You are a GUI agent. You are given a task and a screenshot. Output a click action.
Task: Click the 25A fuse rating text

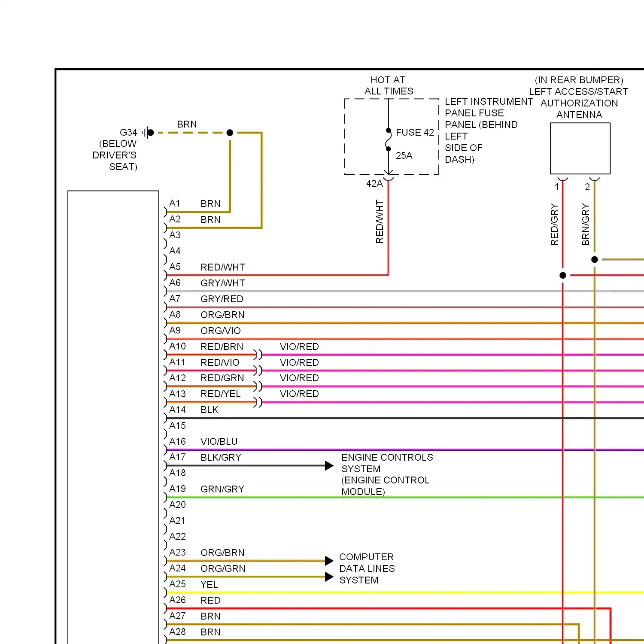click(404, 155)
